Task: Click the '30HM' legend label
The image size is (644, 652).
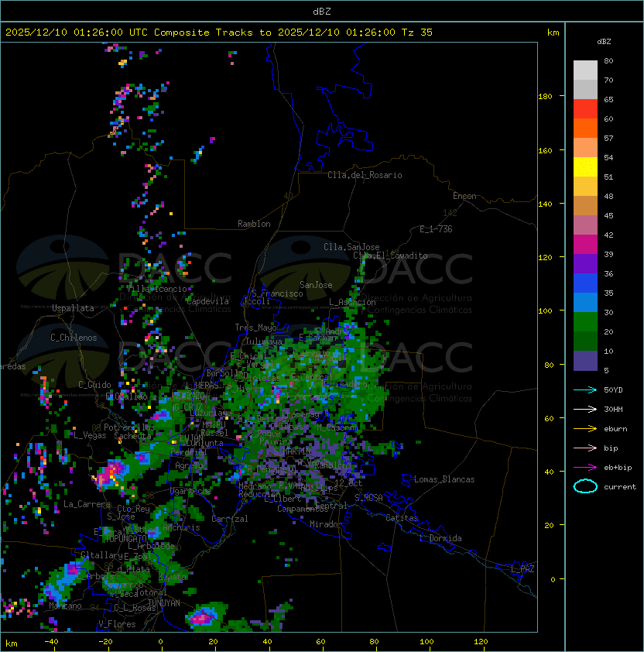Action: point(613,409)
